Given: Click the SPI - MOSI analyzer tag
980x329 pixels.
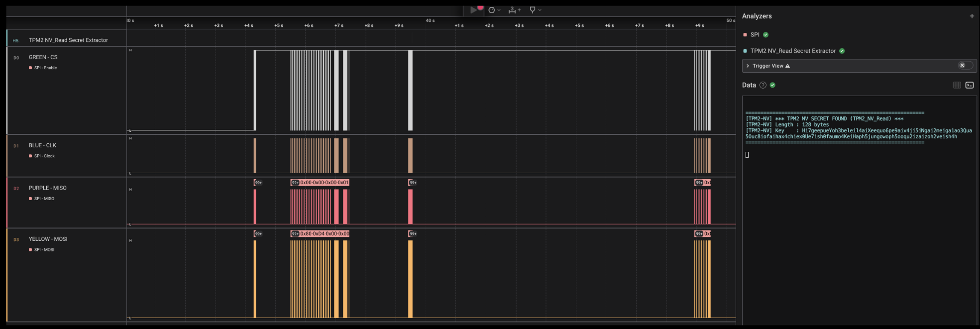Looking at the screenshot, I should tap(44, 250).
